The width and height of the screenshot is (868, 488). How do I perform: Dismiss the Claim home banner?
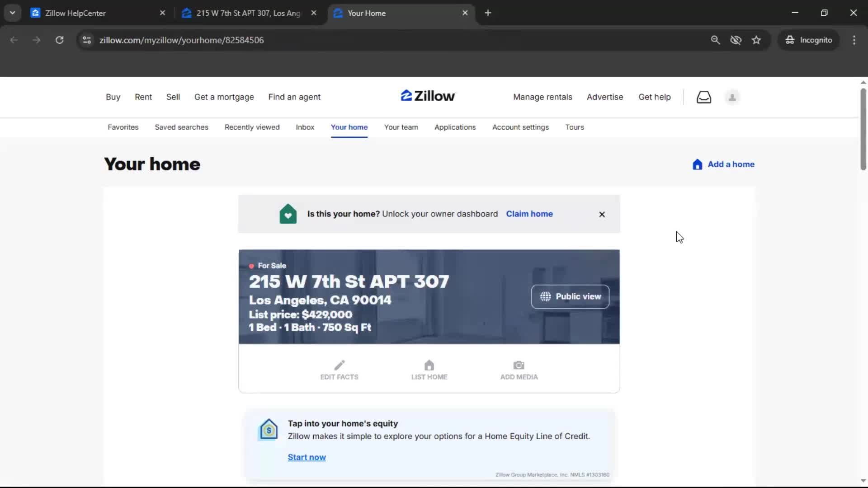[x=602, y=214]
